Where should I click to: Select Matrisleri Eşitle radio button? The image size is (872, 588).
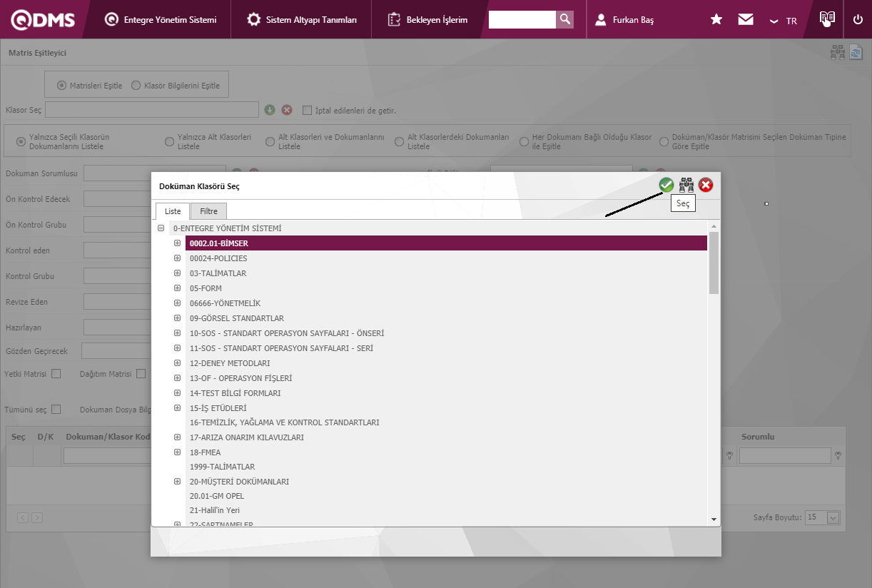(61, 86)
